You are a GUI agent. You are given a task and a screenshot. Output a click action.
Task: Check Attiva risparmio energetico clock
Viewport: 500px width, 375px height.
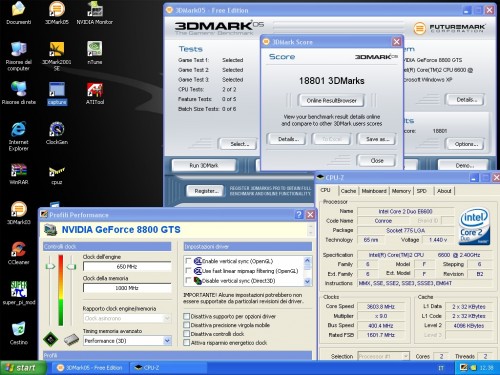coord(187,343)
